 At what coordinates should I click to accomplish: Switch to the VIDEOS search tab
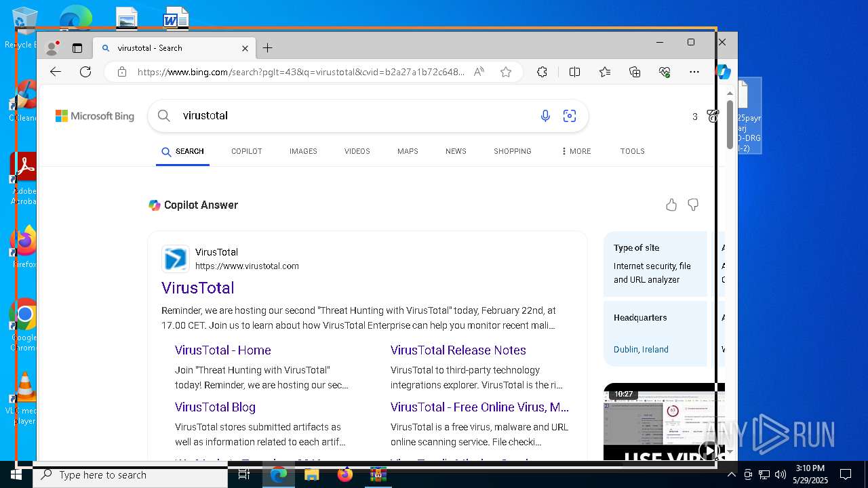357,151
